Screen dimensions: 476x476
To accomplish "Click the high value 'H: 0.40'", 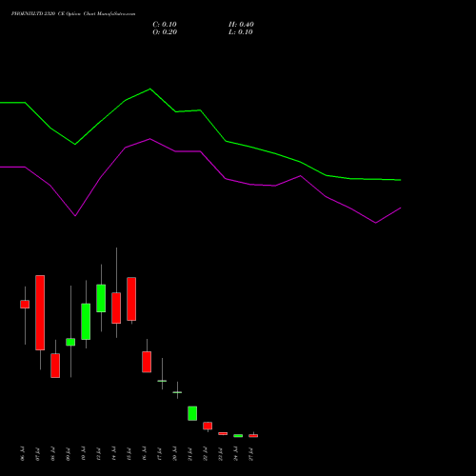I will [241, 25].
